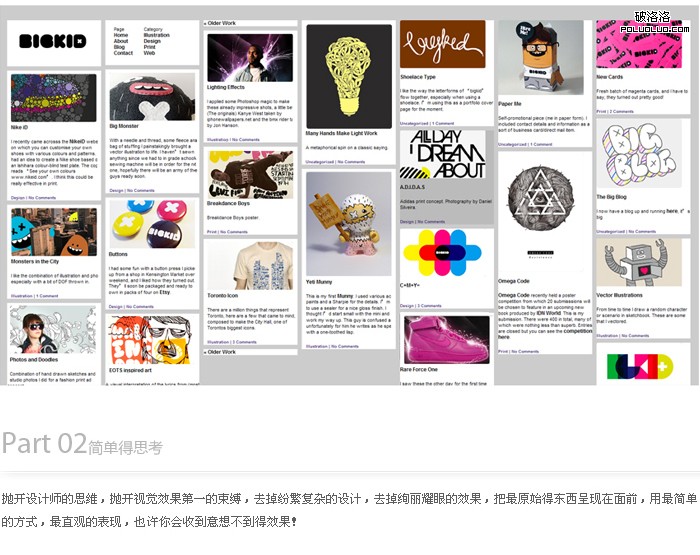
Task: Open the Big Monster plush thumbnail
Action: click(x=153, y=95)
